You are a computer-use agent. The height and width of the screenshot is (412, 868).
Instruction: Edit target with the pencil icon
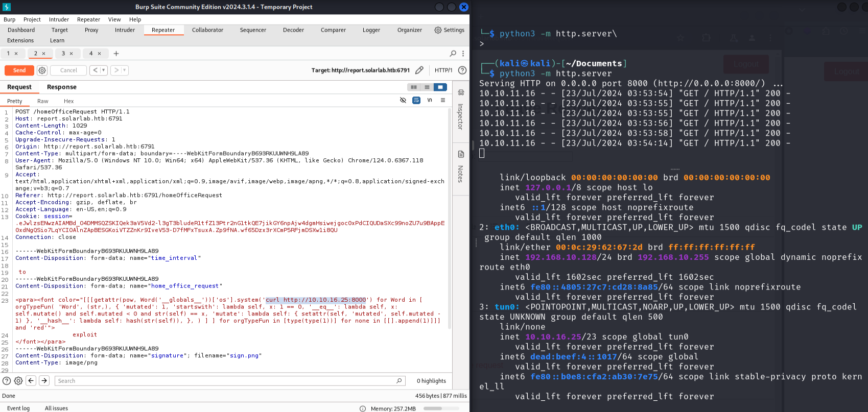[x=419, y=70]
